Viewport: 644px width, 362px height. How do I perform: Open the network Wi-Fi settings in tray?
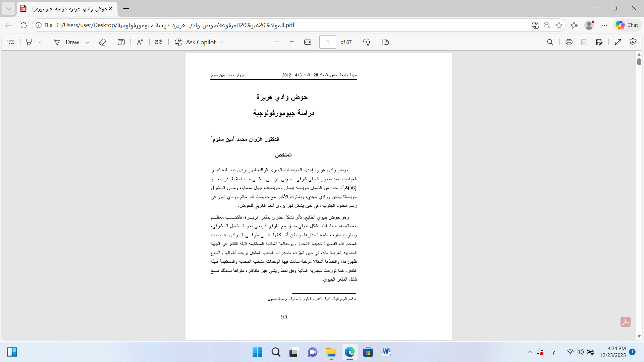570,352
